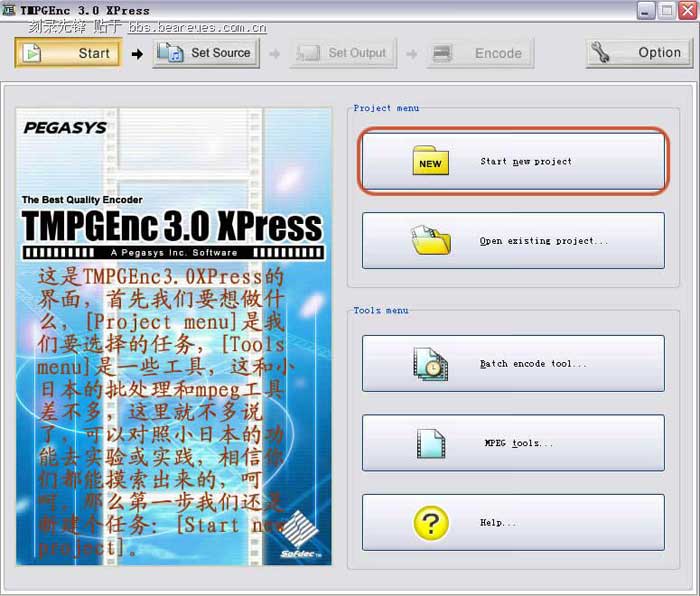
Task: Open the Help button
Action: pos(513,522)
